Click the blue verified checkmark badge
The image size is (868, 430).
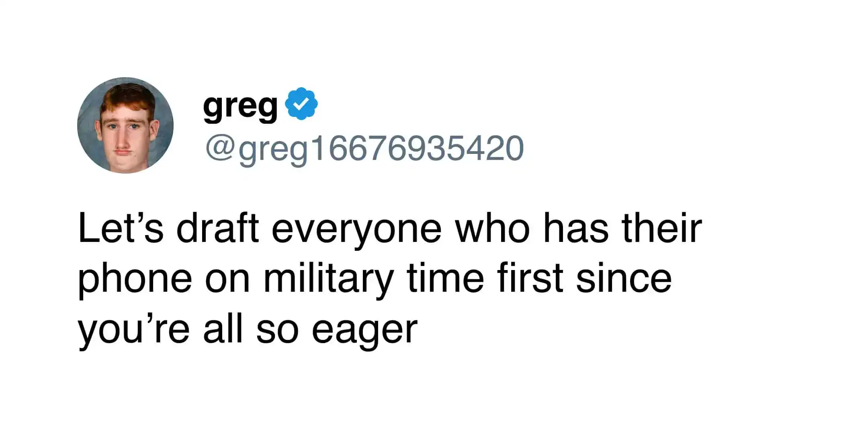point(301,104)
